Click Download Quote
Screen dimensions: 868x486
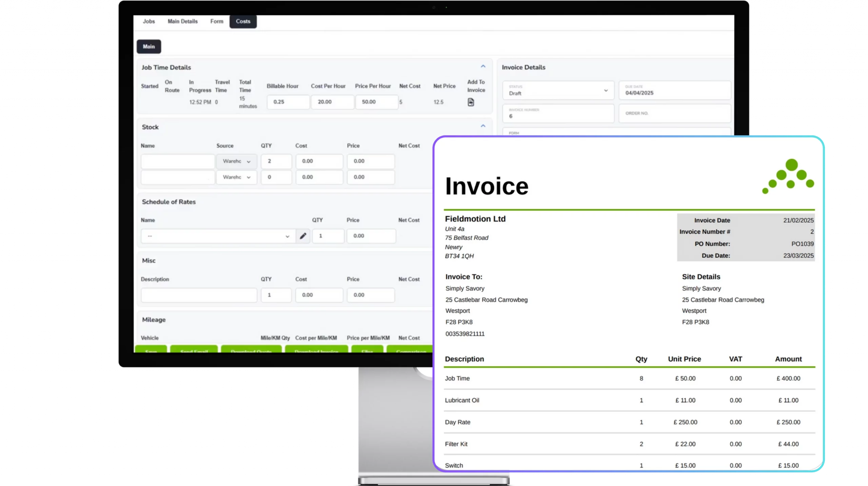pyautogui.click(x=251, y=352)
